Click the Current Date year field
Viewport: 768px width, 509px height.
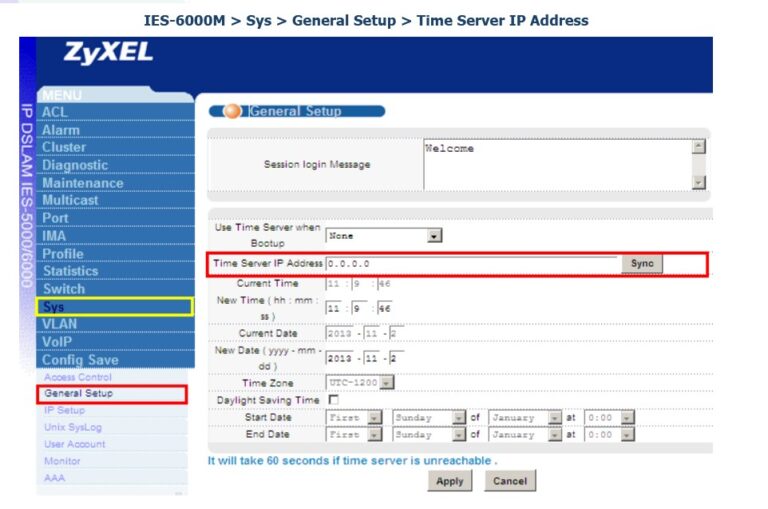coord(340,334)
